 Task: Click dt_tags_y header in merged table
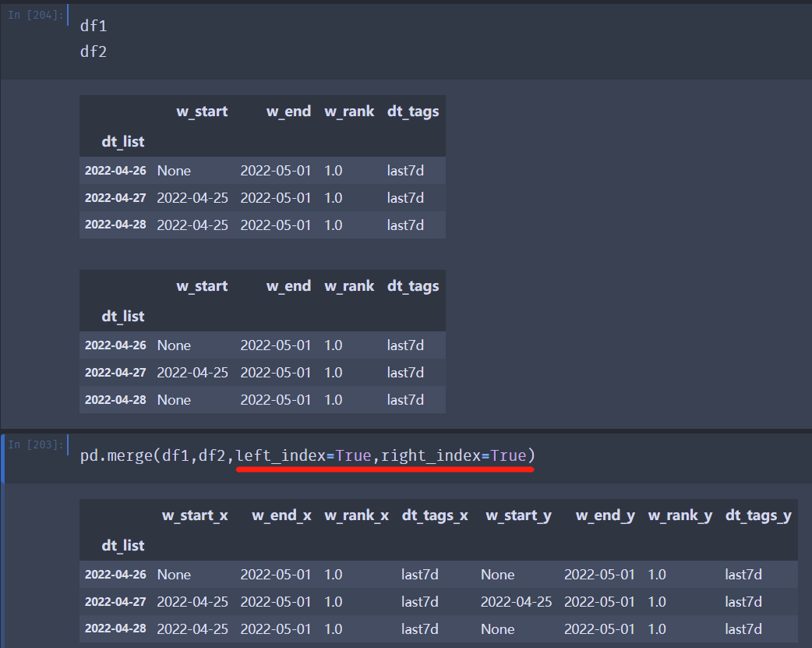(x=758, y=515)
